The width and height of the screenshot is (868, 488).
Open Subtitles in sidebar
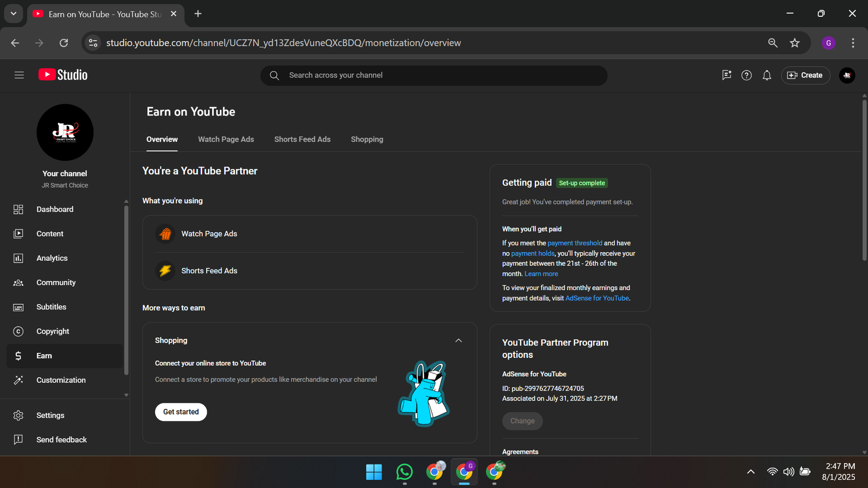pos(65,307)
